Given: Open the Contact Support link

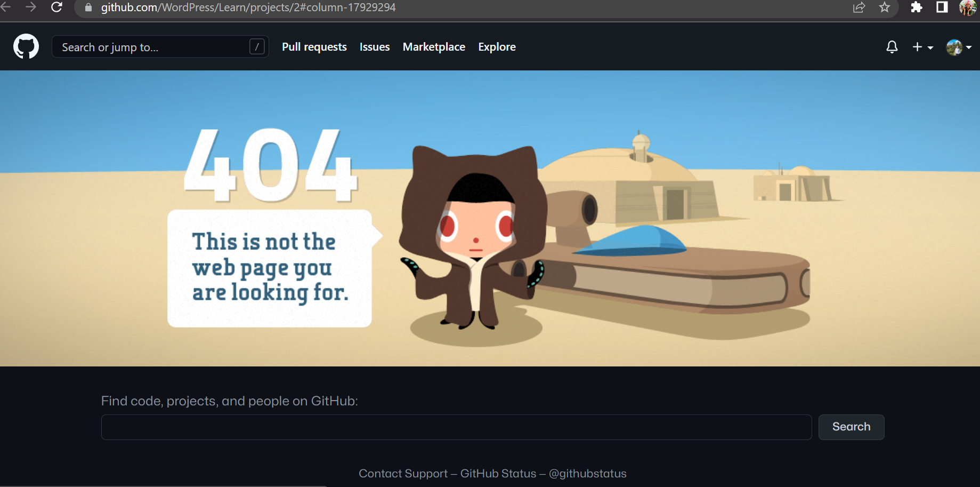Looking at the screenshot, I should click(x=403, y=473).
